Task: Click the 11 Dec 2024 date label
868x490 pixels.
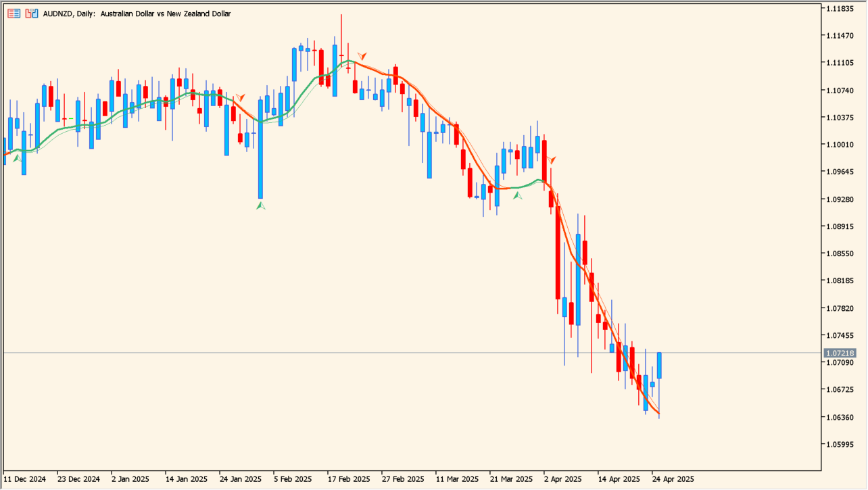Action: point(24,479)
